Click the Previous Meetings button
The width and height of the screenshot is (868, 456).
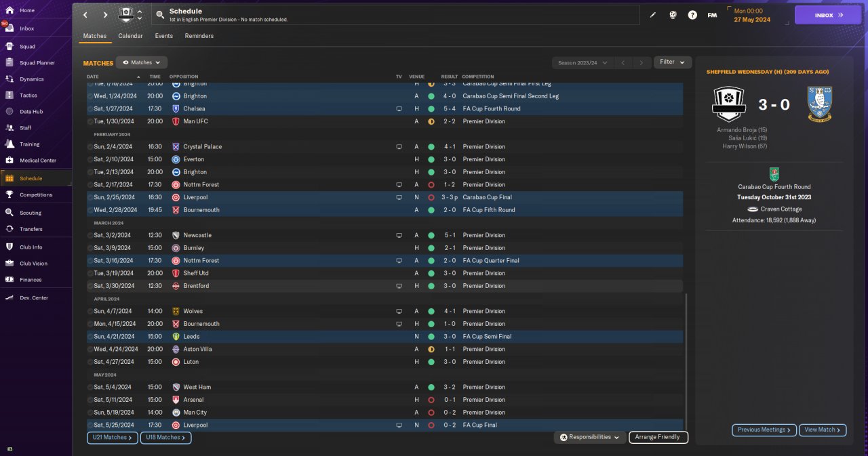coord(764,430)
